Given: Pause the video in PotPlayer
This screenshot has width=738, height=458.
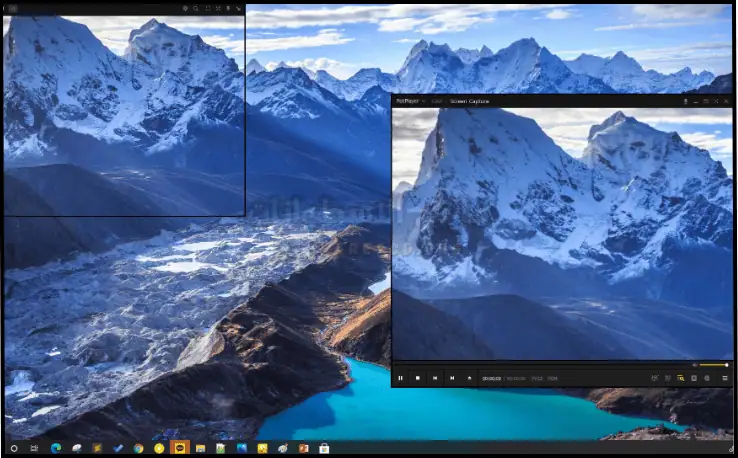Looking at the screenshot, I should coord(401,378).
